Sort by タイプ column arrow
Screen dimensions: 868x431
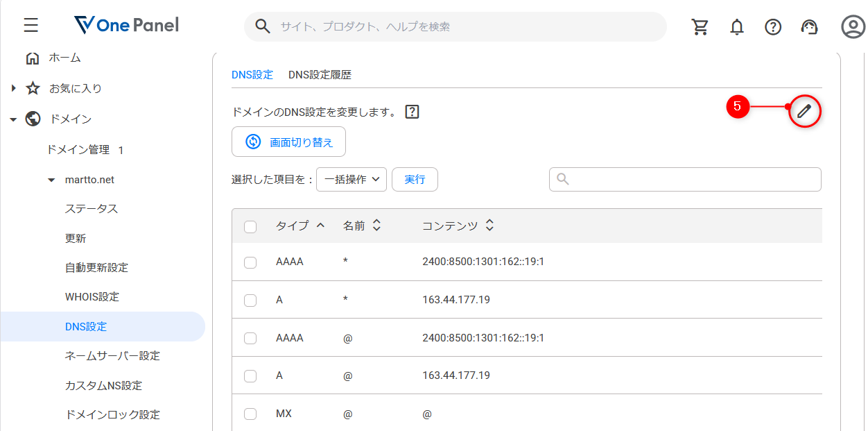[x=320, y=226]
